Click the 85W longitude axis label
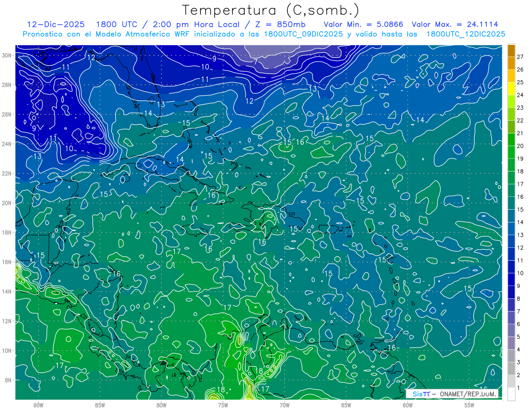Screen dimensions: 532x411 click(100, 405)
